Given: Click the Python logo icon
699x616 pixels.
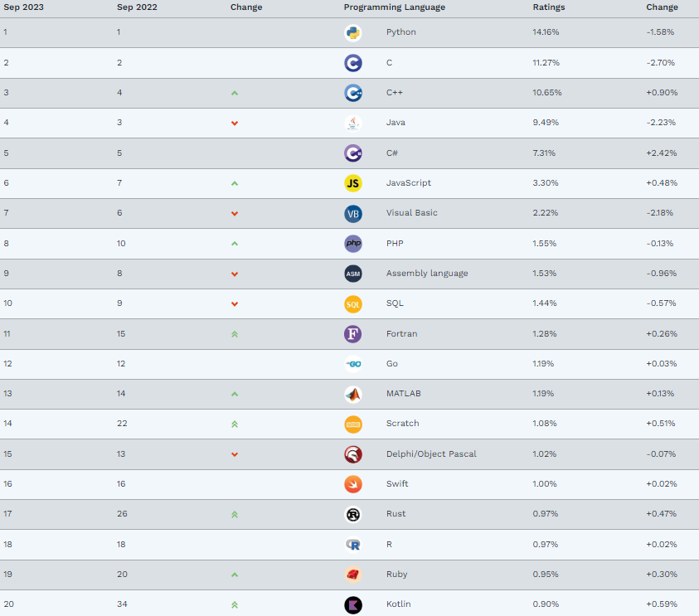Looking at the screenshot, I should [x=353, y=33].
